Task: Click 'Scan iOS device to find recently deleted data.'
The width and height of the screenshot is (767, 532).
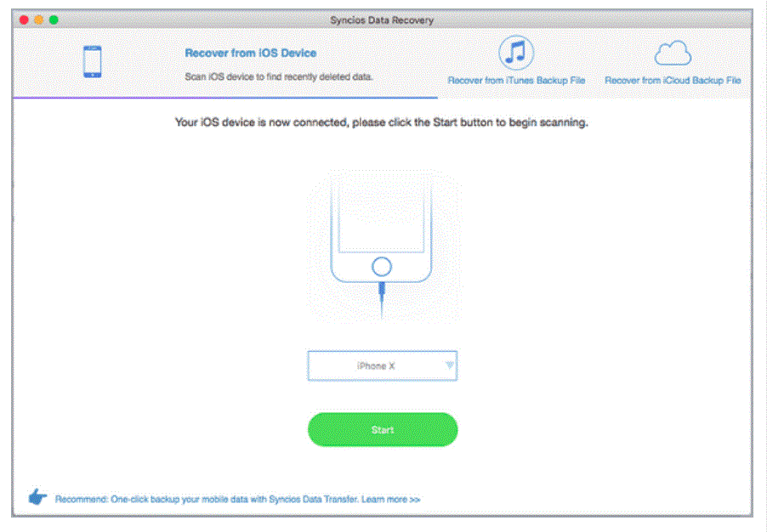Action: (x=279, y=76)
